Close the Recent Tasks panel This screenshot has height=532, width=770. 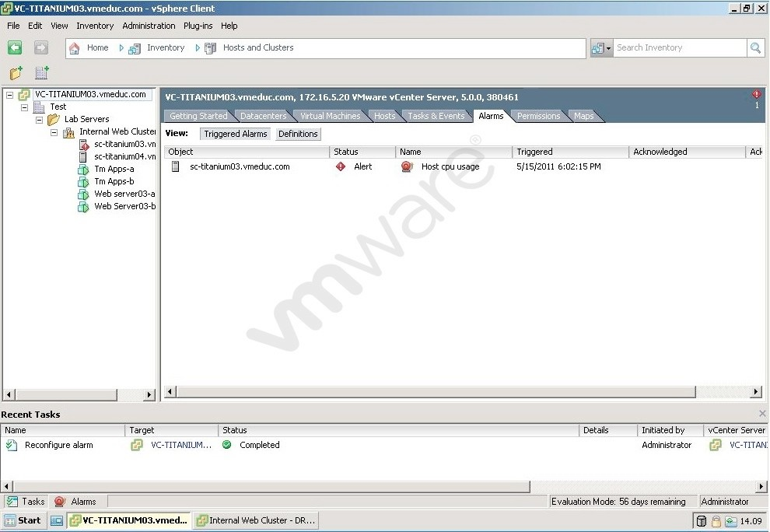click(x=762, y=414)
